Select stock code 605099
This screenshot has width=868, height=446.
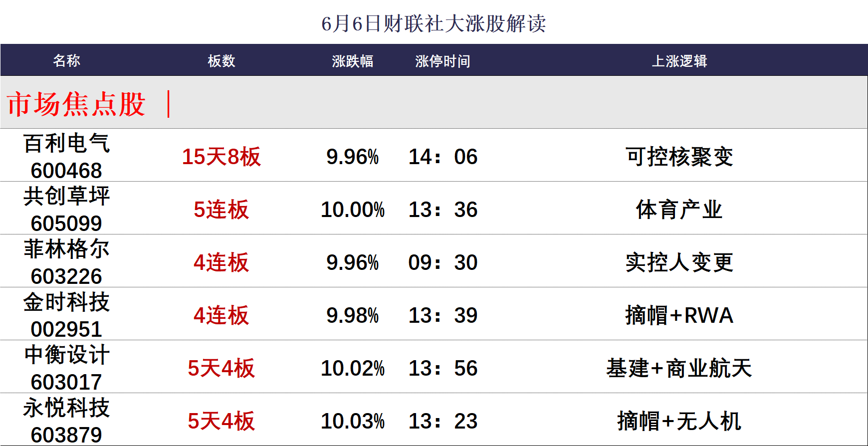point(66,223)
